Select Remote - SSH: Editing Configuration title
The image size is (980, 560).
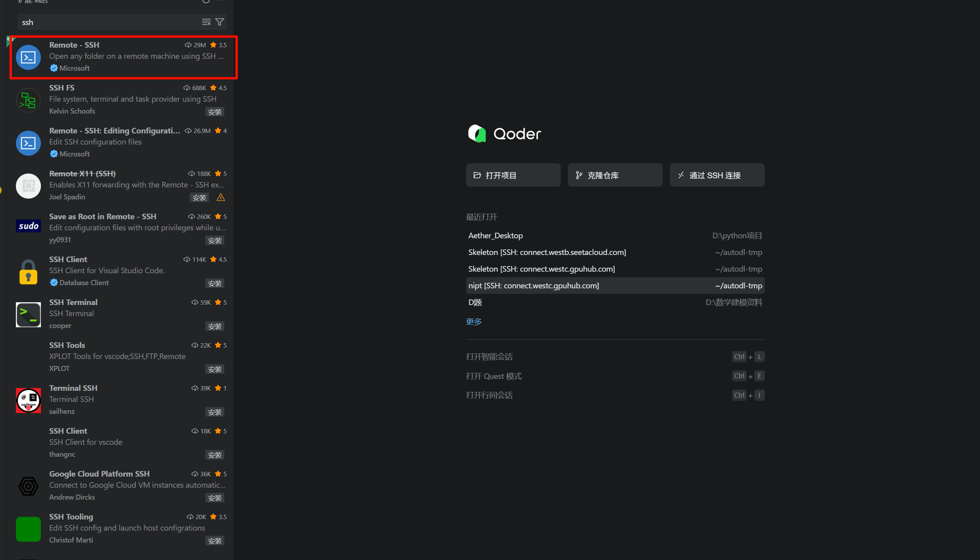114,131
